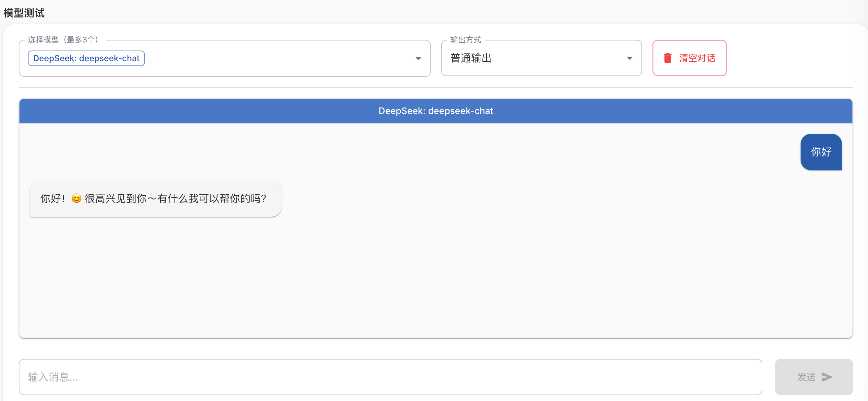Click the 选择模型（最多3个） field label
868x401 pixels.
click(63, 40)
